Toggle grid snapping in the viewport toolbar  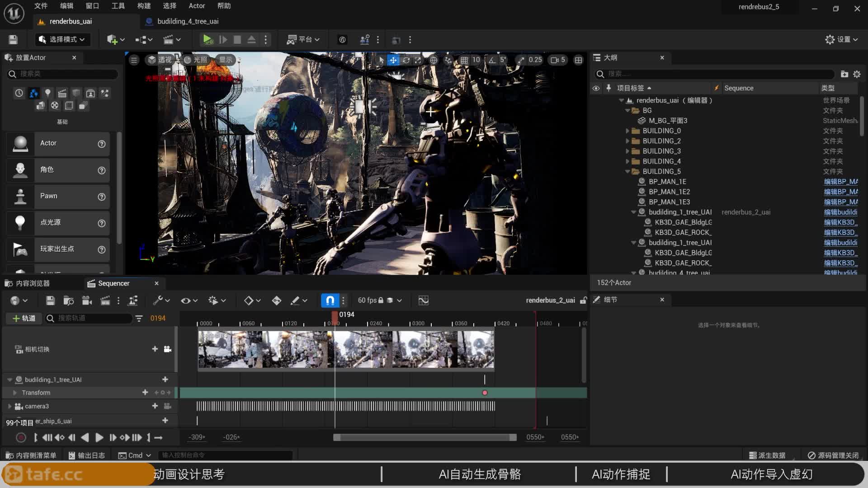click(x=464, y=60)
